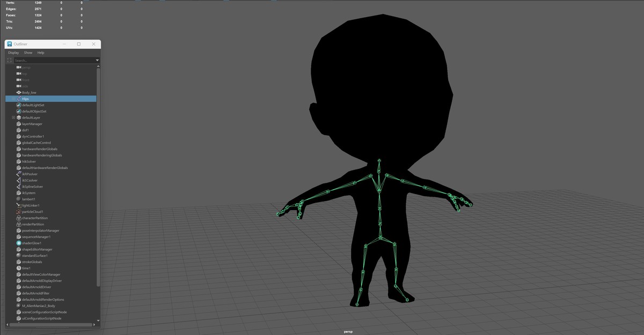Viewport: 644px width, 335px height.
Task: Click the ikSplineSolver icon
Action: point(19,187)
